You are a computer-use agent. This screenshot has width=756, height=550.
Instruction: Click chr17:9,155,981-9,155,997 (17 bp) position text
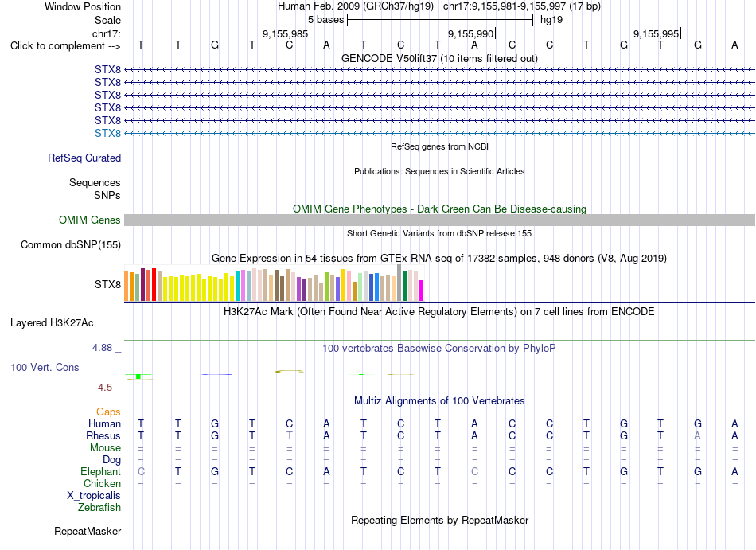pos(522,6)
